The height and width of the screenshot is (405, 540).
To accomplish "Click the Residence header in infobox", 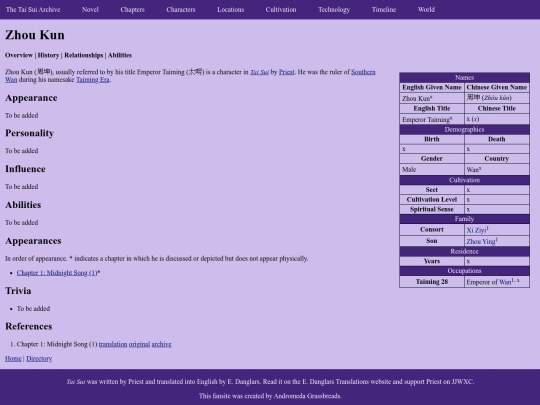I will 465,251.
